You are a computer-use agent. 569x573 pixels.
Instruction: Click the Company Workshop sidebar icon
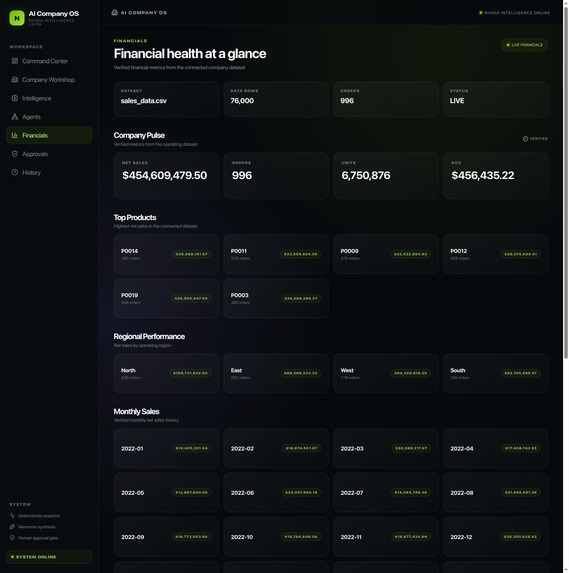coord(15,80)
